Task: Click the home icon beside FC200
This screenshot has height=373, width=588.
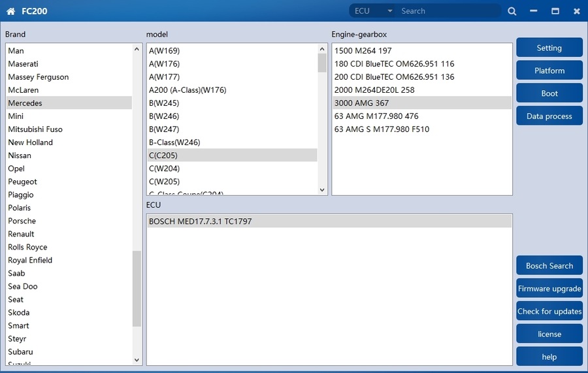Action: point(10,11)
